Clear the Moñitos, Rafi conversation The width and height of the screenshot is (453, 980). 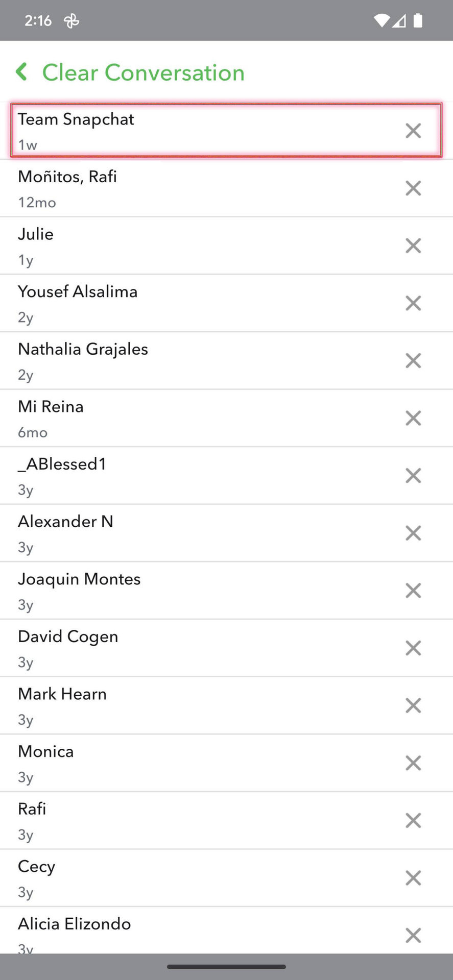pos(413,188)
